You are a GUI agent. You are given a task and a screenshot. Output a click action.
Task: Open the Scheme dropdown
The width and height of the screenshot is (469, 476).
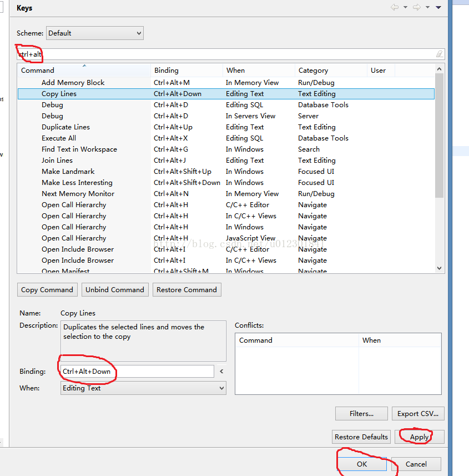click(94, 33)
